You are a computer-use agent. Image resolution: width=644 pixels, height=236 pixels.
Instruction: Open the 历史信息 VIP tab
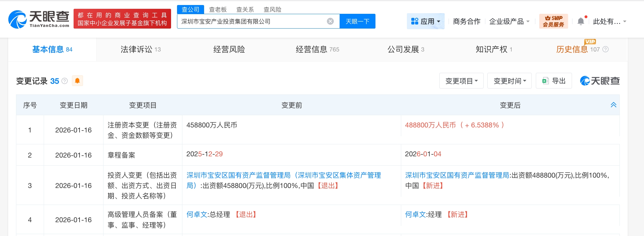coord(578,49)
